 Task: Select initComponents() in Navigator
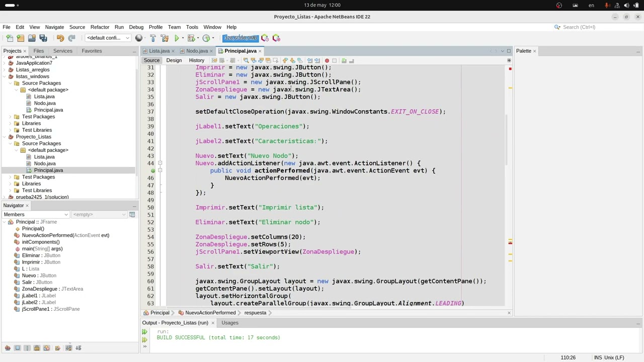pos(41,242)
